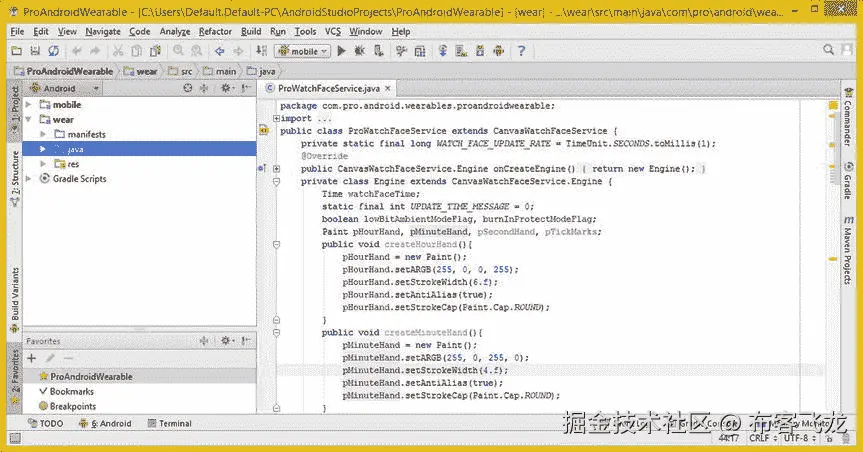
Task: Add new favorites list with plus icon
Action: click(x=31, y=358)
